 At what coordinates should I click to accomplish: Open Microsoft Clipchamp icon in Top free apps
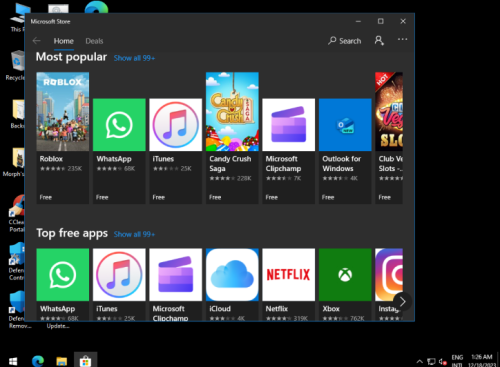tap(176, 275)
